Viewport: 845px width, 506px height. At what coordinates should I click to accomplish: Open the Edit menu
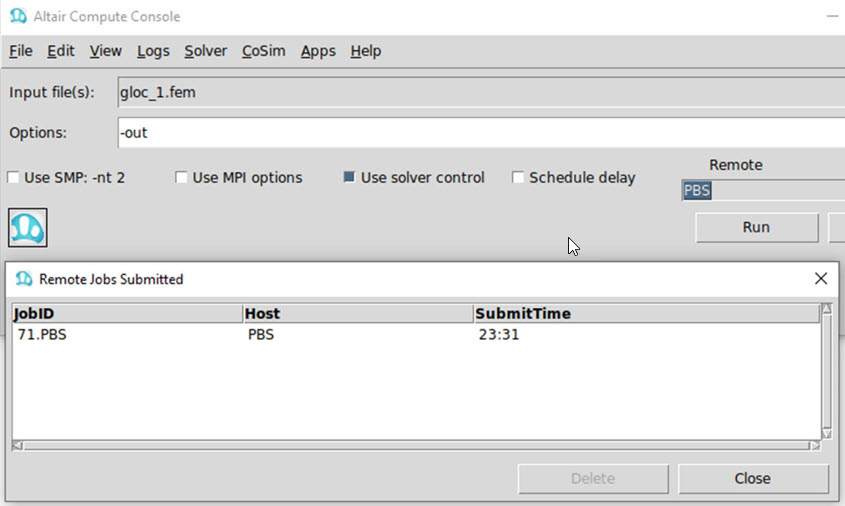60,51
